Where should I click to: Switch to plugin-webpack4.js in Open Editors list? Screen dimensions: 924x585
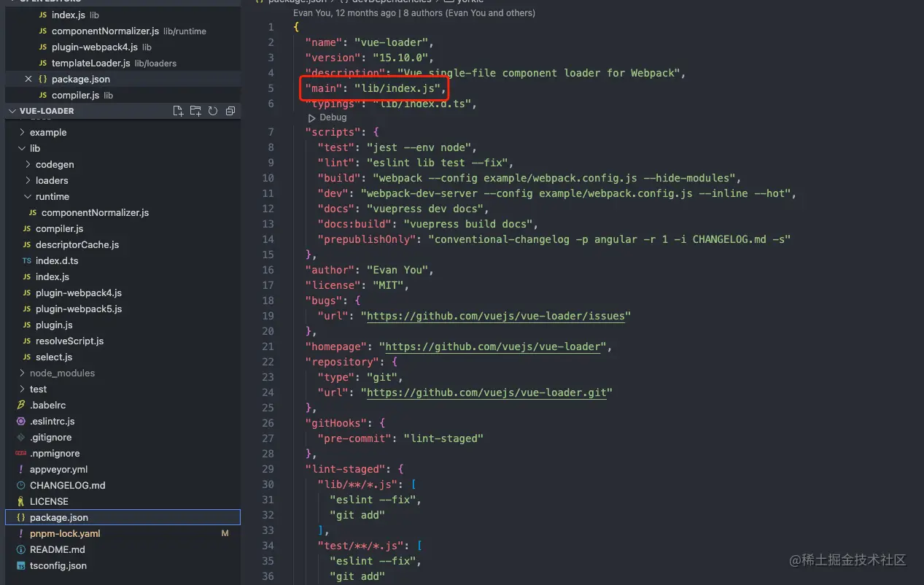(x=123, y=47)
